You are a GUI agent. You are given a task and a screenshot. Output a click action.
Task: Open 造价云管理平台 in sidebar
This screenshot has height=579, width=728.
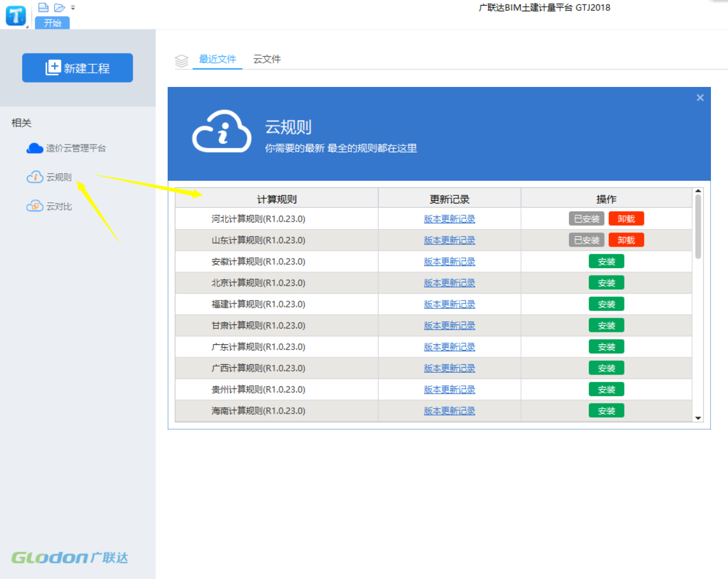pos(66,148)
